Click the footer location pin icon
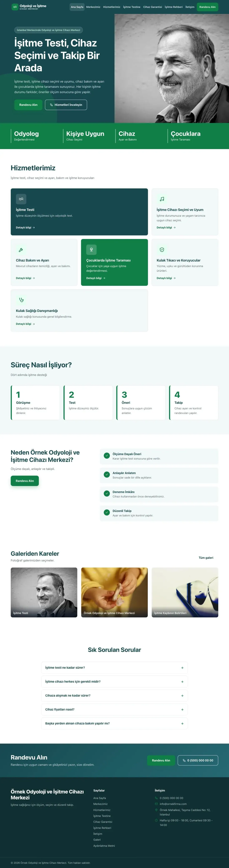This screenshot has width=229, height=868. click(x=156, y=810)
